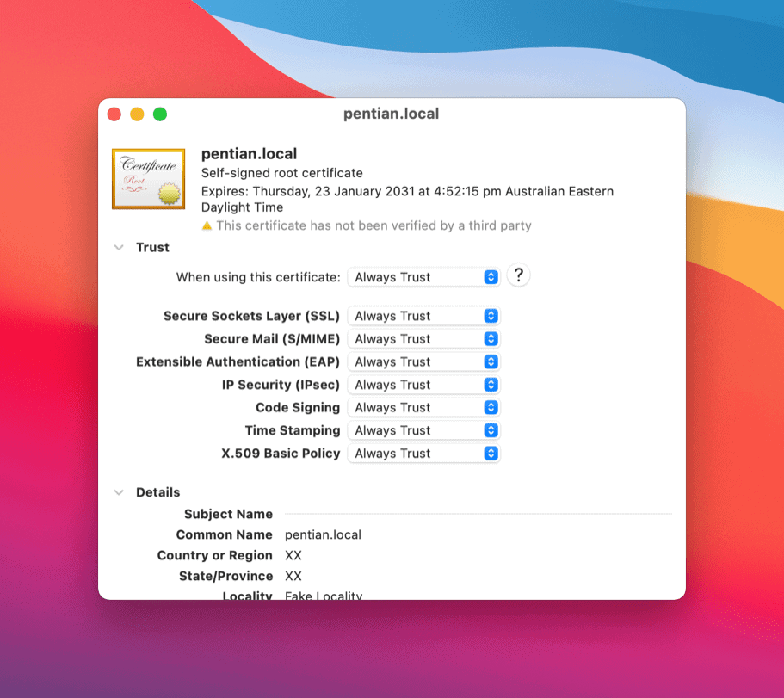Open the Secure Sockets Layer (SSL) trust dropdown
This screenshot has height=698, width=784.
click(x=423, y=316)
